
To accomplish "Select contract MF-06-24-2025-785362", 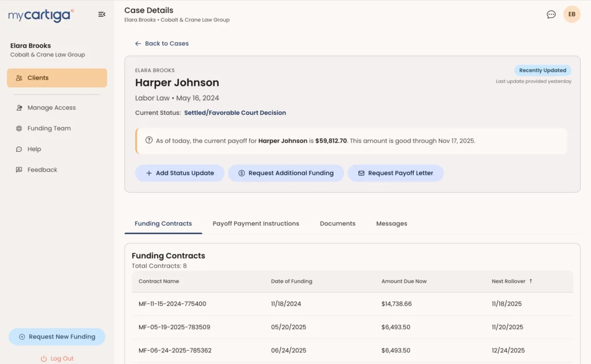I will pyautogui.click(x=175, y=351).
